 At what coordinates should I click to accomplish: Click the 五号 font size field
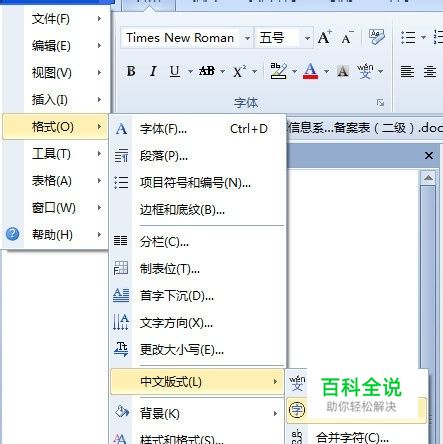pyautogui.click(x=278, y=38)
